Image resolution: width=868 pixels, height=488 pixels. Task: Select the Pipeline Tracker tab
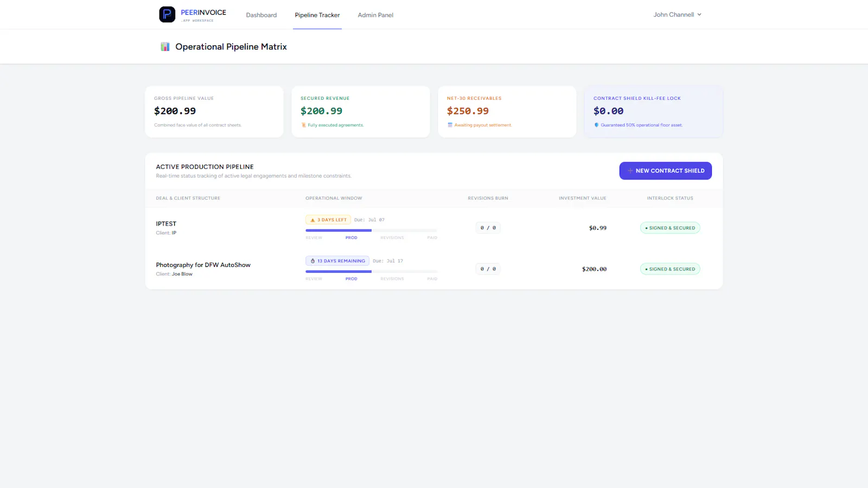pos(317,15)
